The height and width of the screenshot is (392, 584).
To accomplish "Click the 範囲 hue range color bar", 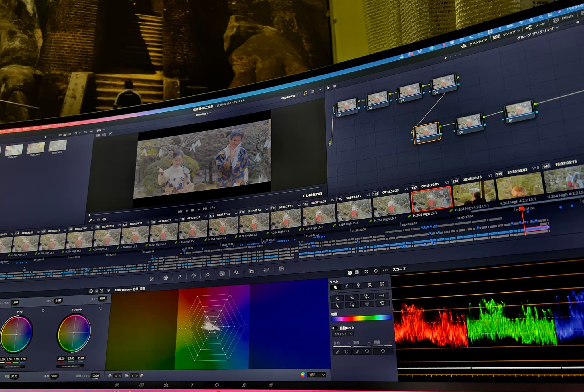I will click(361, 318).
